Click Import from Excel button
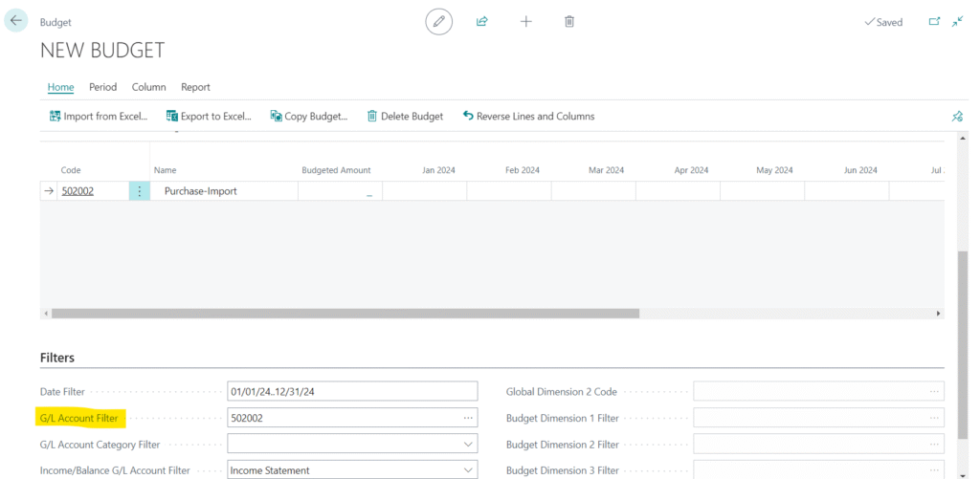The image size is (980, 479). [x=99, y=117]
